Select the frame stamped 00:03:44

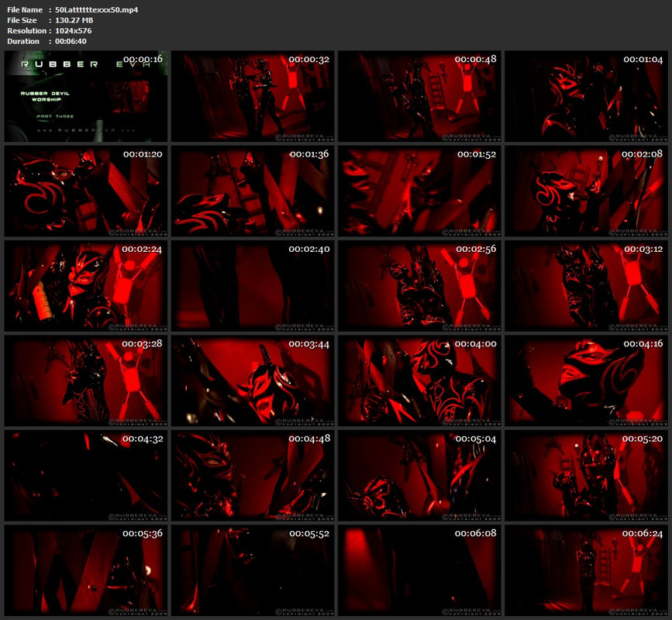(253, 381)
